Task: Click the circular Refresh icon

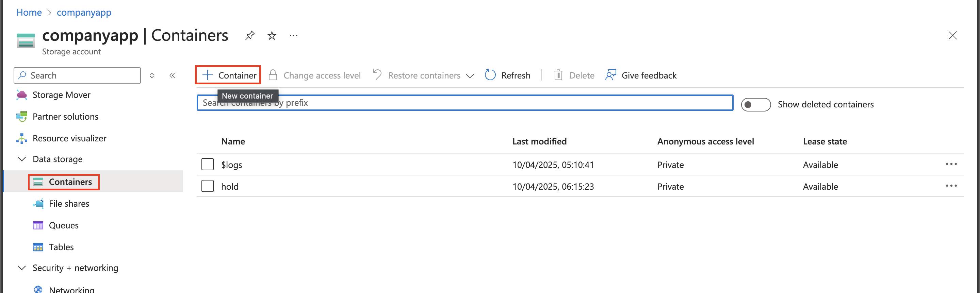Action: coord(490,75)
